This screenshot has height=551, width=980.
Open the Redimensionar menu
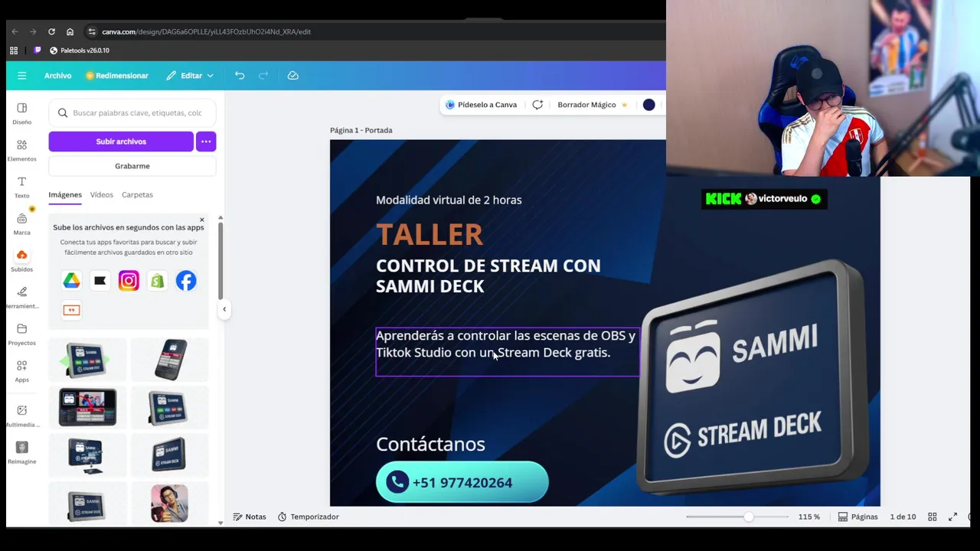click(117, 76)
